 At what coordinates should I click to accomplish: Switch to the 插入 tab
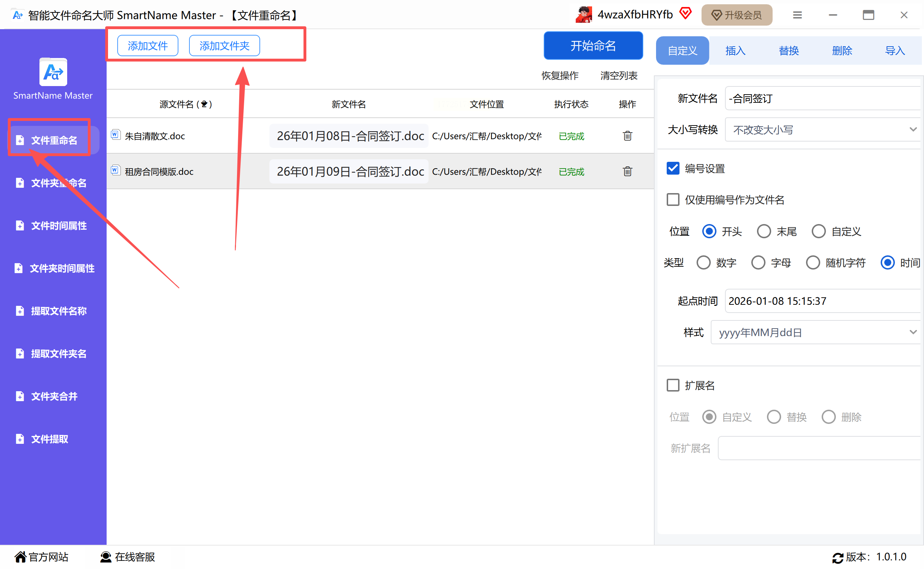[x=735, y=50]
